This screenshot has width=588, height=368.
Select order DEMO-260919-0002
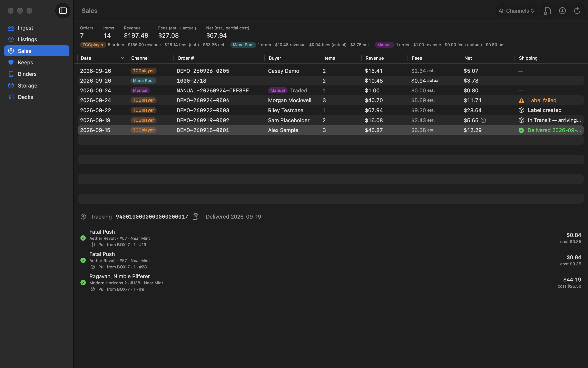331,120
